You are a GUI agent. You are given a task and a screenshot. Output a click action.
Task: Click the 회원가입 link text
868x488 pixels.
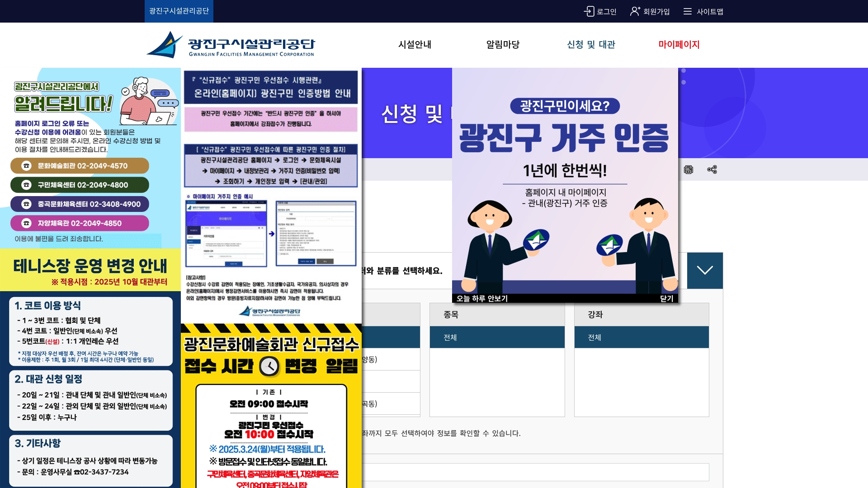656,11
